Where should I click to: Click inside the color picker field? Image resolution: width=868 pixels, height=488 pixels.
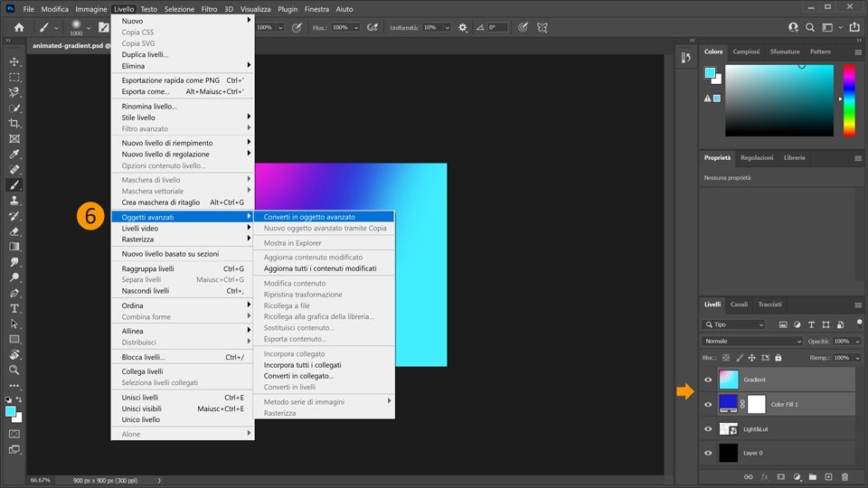coord(778,99)
